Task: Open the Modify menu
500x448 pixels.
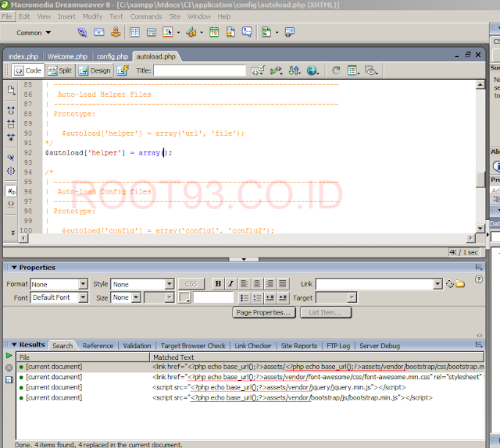Action: pos(92,16)
